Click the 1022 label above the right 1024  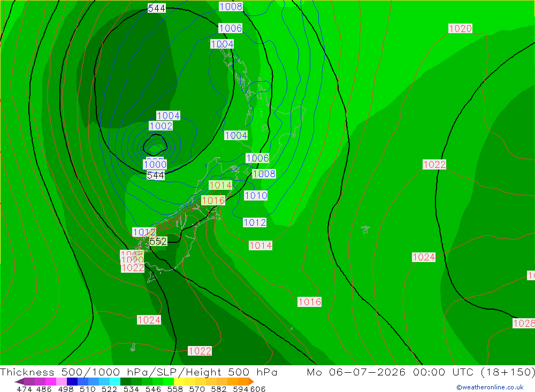(434, 164)
